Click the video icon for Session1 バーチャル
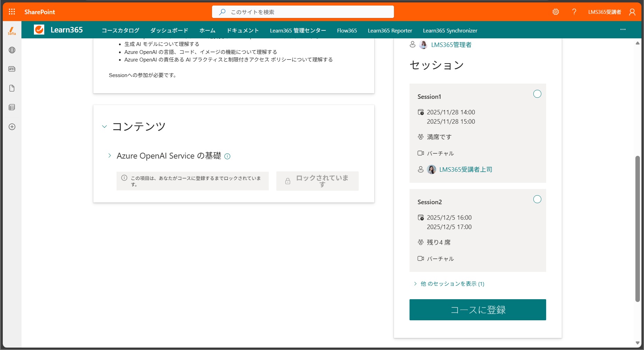This screenshot has width=644, height=350. click(421, 153)
